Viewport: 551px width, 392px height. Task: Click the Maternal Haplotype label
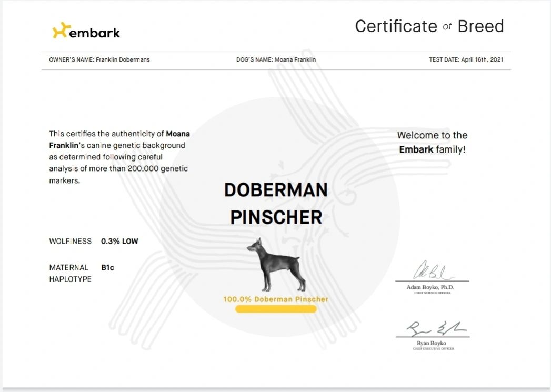70,274
